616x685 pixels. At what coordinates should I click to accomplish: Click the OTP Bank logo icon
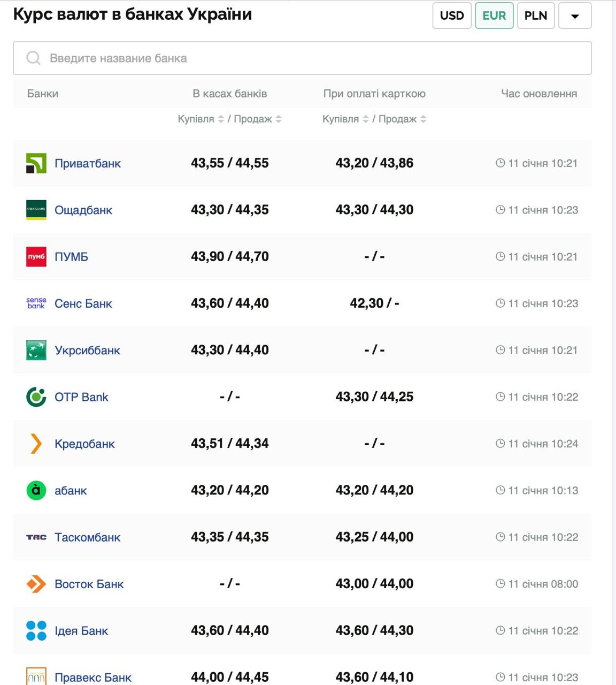36,397
